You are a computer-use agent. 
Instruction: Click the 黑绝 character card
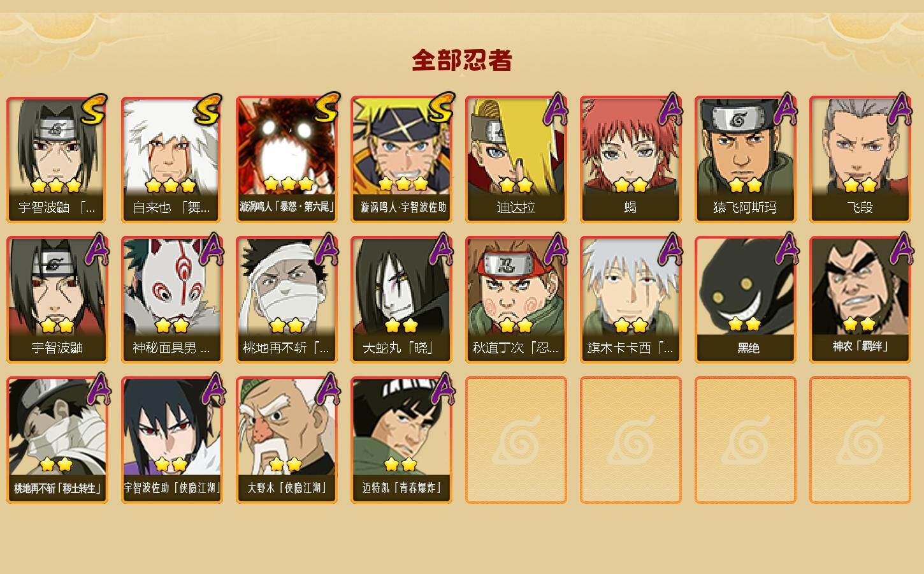tap(746, 300)
